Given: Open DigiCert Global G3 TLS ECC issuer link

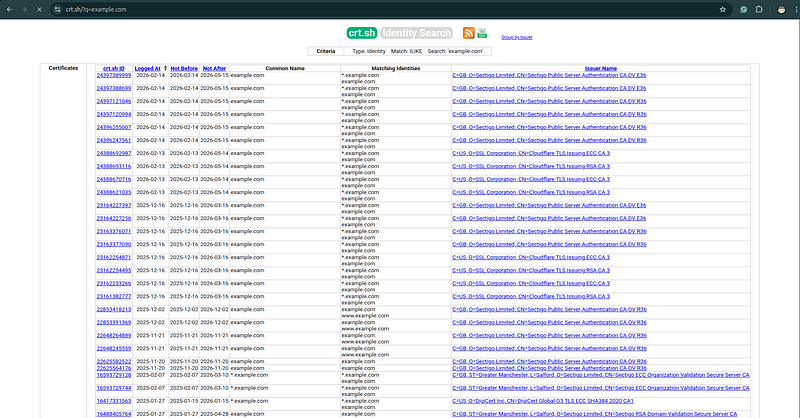Looking at the screenshot, I should tap(542, 401).
